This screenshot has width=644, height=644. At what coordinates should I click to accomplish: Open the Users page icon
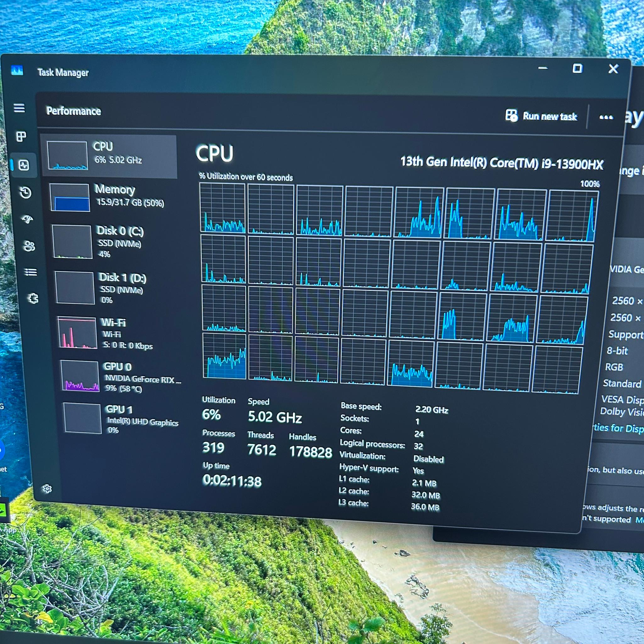tap(29, 246)
